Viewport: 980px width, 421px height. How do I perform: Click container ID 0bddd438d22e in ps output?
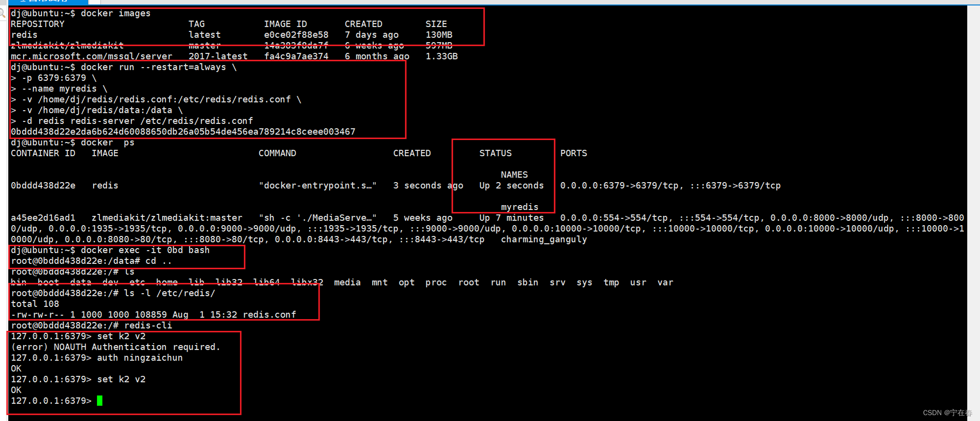(x=43, y=186)
